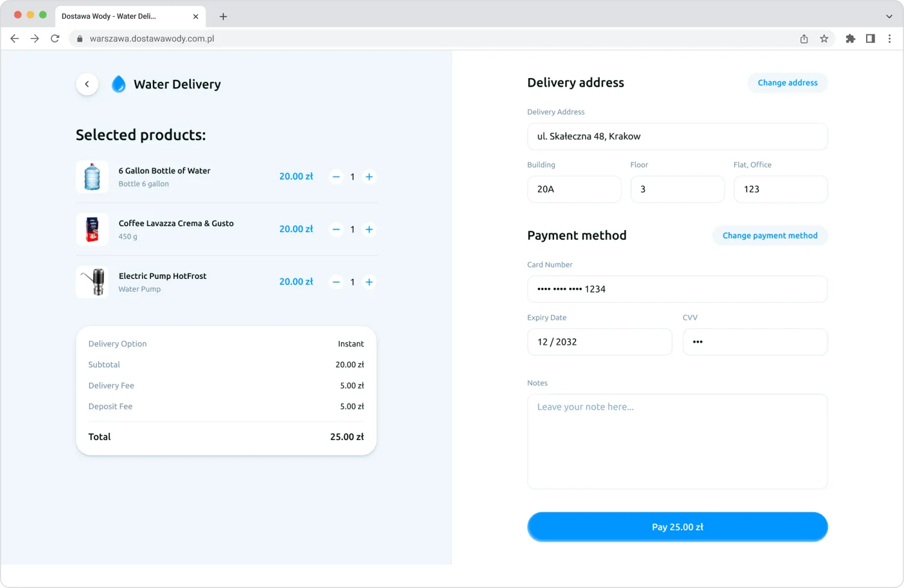
Task: Click Change payment method button
Action: click(770, 236)
